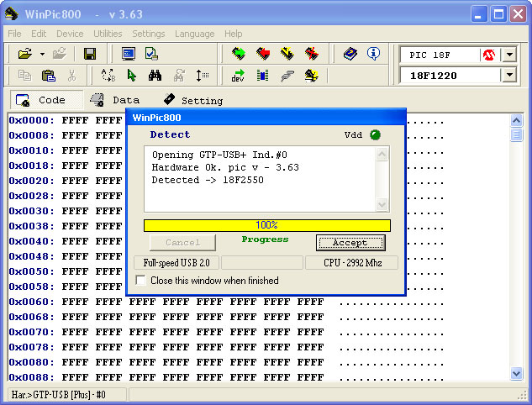Open the Edit menu

[39, 34]
